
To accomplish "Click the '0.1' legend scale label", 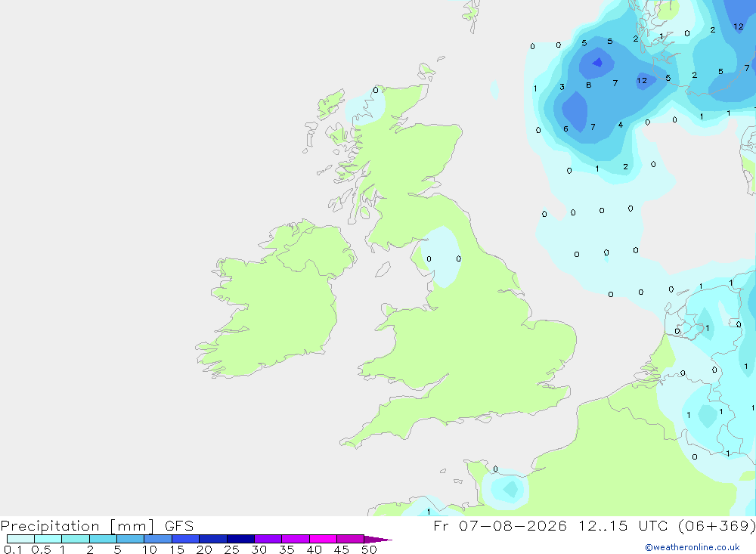I will pyautogui.click(x=13, y=549).
